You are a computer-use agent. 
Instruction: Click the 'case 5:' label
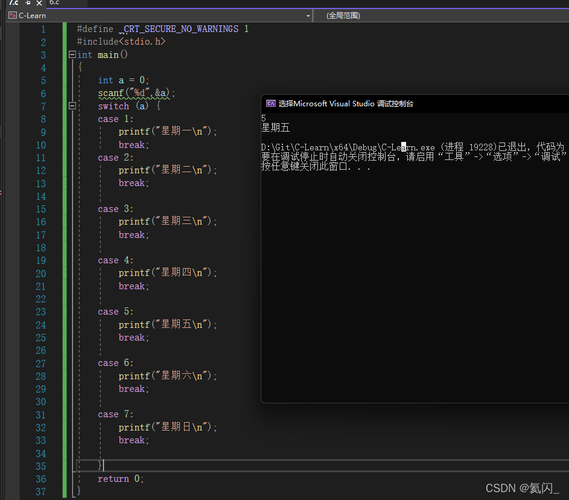point(115,312)
